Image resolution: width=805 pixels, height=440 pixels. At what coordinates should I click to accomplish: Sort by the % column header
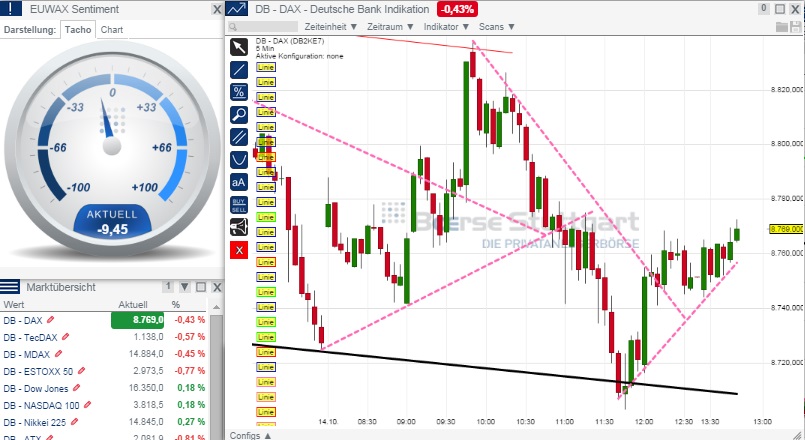[x=176, y=304]
